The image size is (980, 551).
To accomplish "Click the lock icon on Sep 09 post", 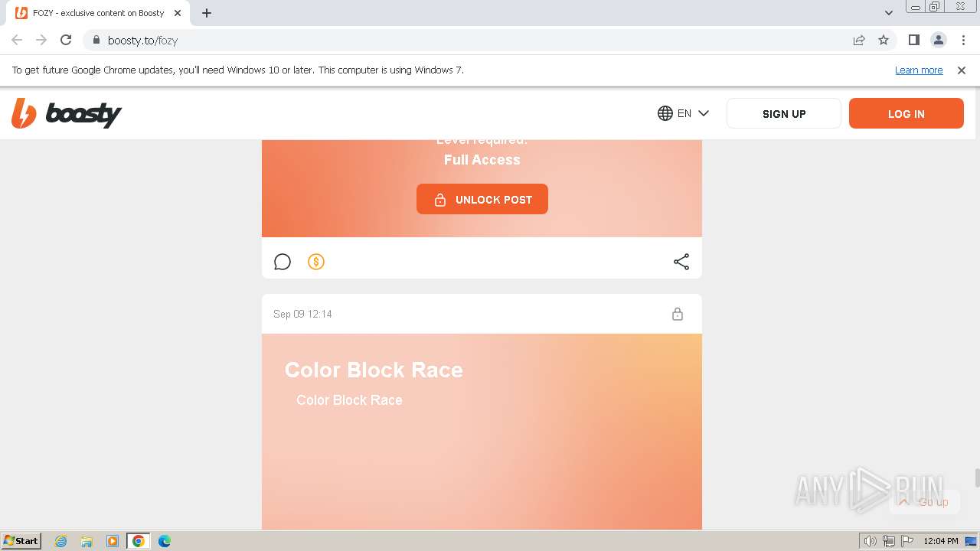I will (x=678, y=314).
